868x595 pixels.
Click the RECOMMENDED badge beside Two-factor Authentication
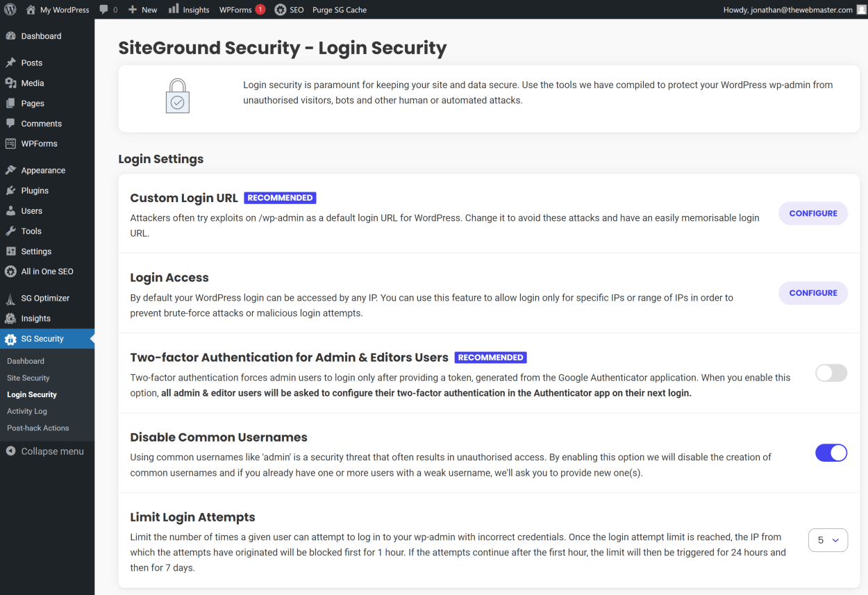coord(491,358)
